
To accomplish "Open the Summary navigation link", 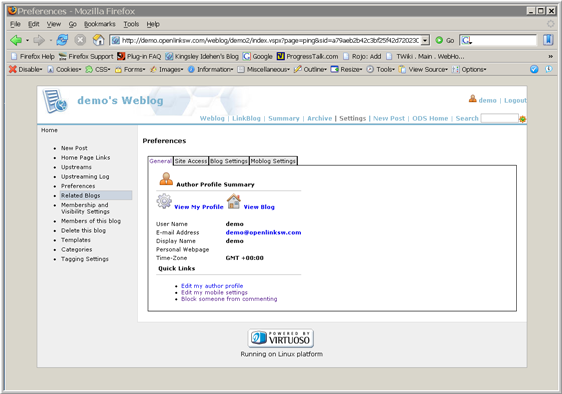I will click(x=284, y=118).
